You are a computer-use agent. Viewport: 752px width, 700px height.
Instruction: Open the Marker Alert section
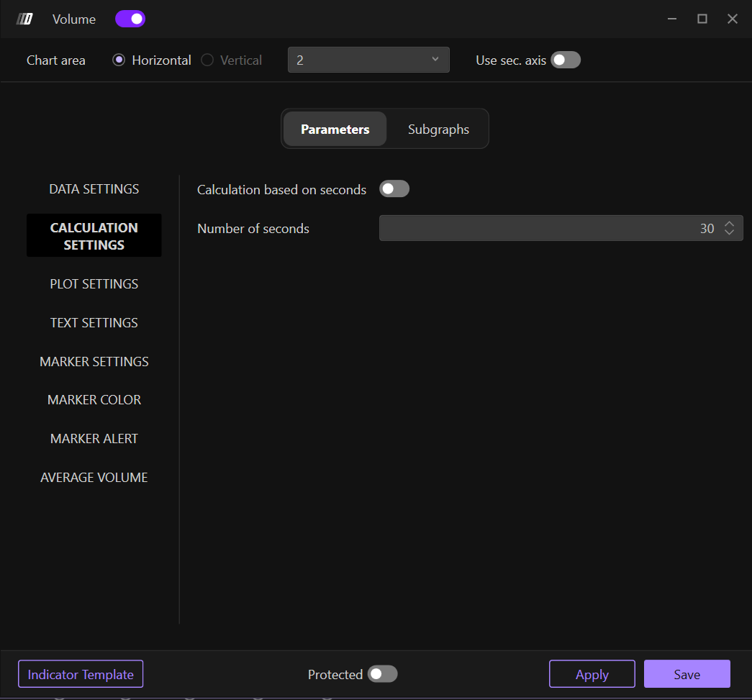pos(94,439)
